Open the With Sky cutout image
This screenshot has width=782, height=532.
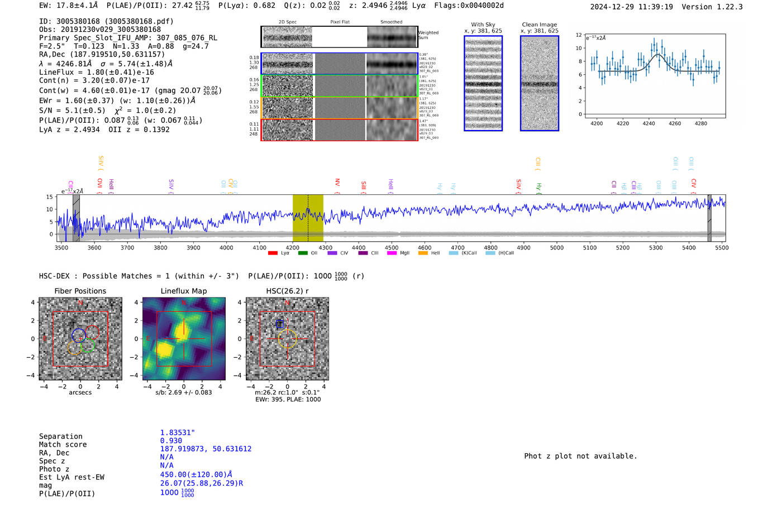(x=483, y=83)
